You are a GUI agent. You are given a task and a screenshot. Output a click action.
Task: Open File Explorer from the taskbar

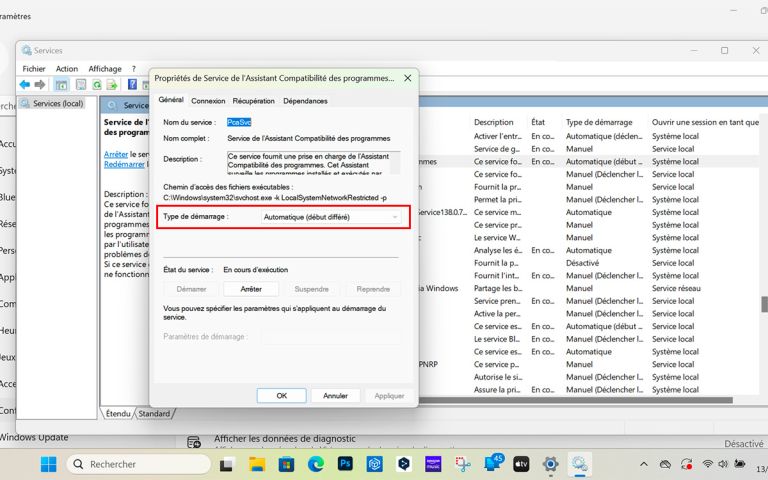click(257, 464)
